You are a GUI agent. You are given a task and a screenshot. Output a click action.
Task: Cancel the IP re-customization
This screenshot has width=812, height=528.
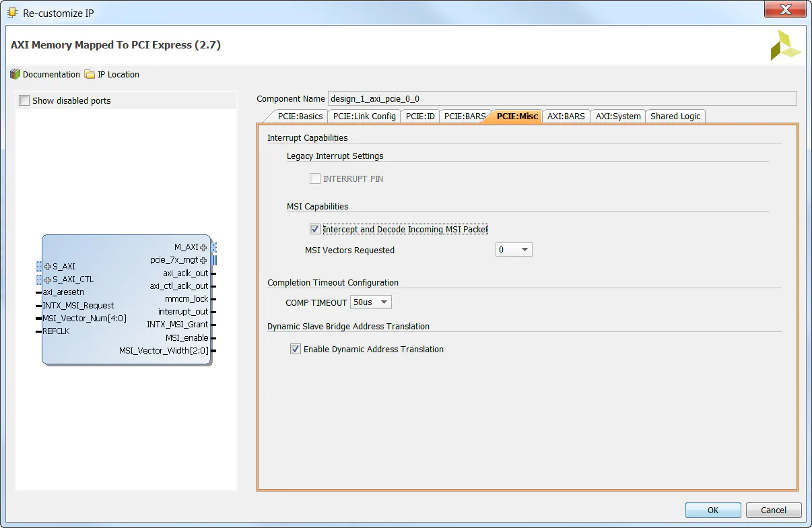[x=773, y=510]
